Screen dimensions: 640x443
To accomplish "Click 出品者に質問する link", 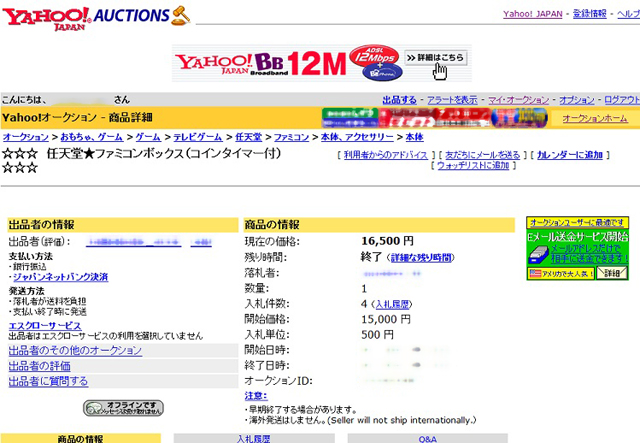I will [x=48, y=382].
